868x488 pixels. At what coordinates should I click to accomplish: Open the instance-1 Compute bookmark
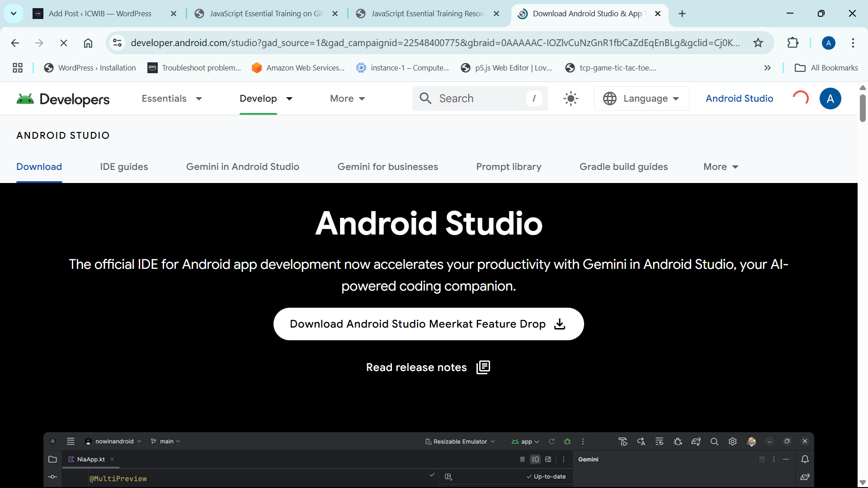[402, 68]
